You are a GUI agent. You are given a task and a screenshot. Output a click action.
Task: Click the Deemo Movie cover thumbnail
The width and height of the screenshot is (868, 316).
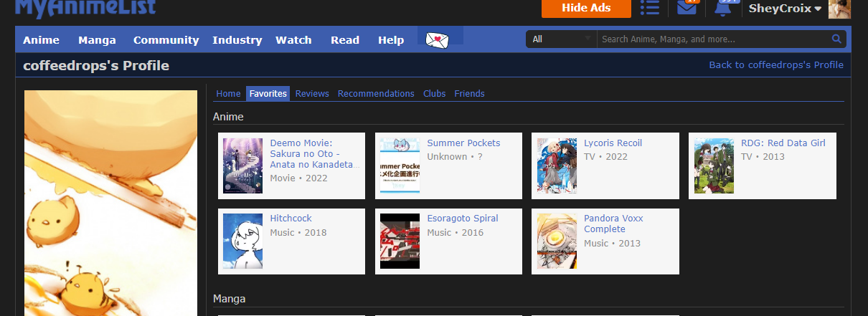pyautogui.click(x=242, y=166)
